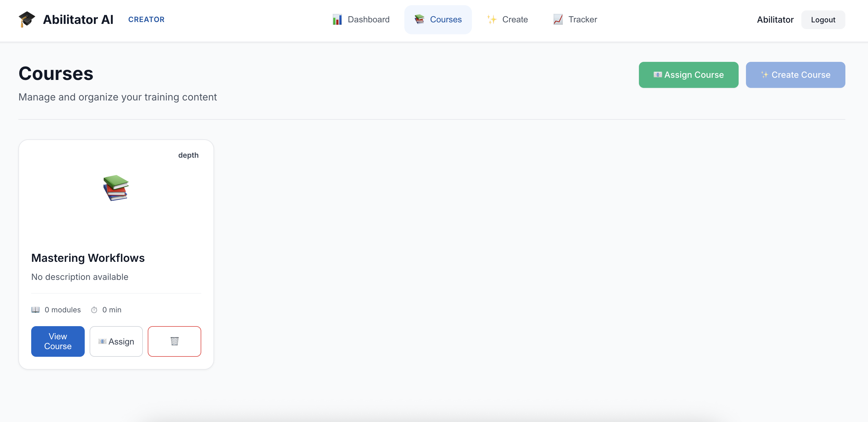Click the trash icon to delete Mastering Workflows

coord(174,341)
